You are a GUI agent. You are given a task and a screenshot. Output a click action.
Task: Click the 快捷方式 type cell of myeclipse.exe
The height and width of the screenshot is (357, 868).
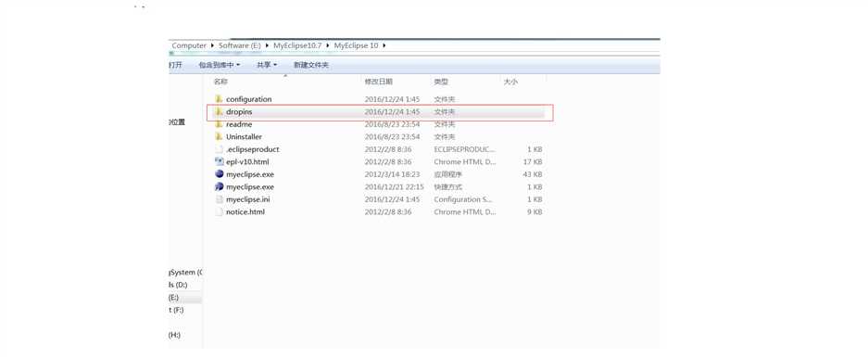(448, 186)
